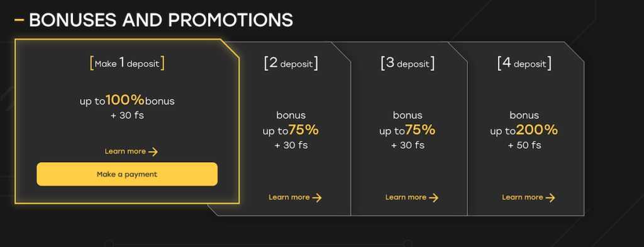Select the [Make 1 deposit] card header

tap(127, 64)
